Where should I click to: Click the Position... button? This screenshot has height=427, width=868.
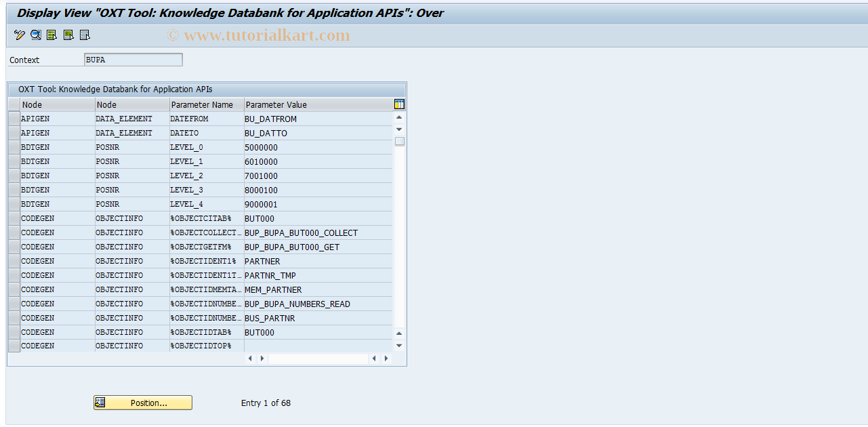[143, 403]
